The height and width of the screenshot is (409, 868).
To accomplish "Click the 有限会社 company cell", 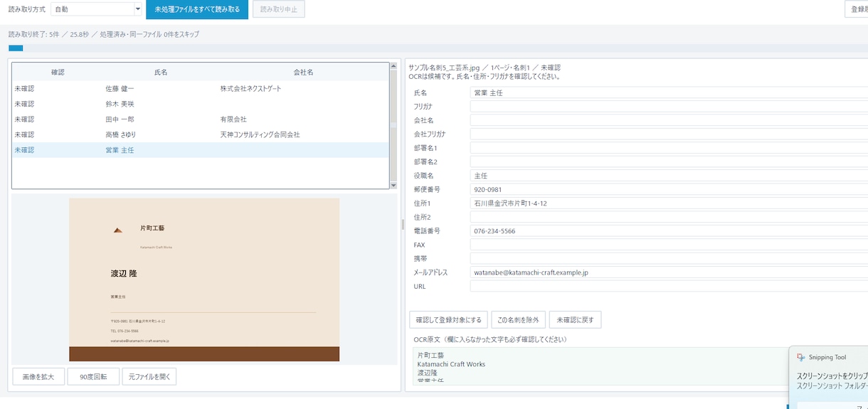I will (233, 119).
